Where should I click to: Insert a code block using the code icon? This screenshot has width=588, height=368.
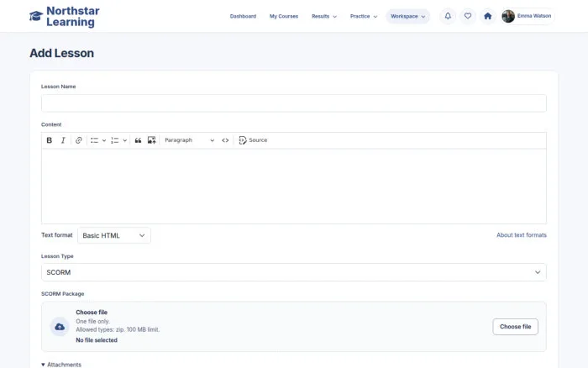tap(225, 140)
